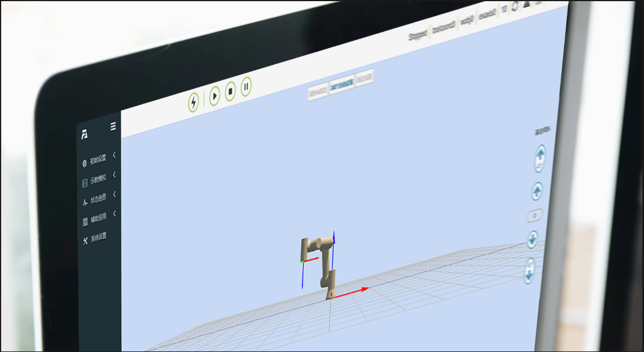Expand the 辅助应用 chevron
The height and width of the screenshot is (352, 644).
point(114,214)
